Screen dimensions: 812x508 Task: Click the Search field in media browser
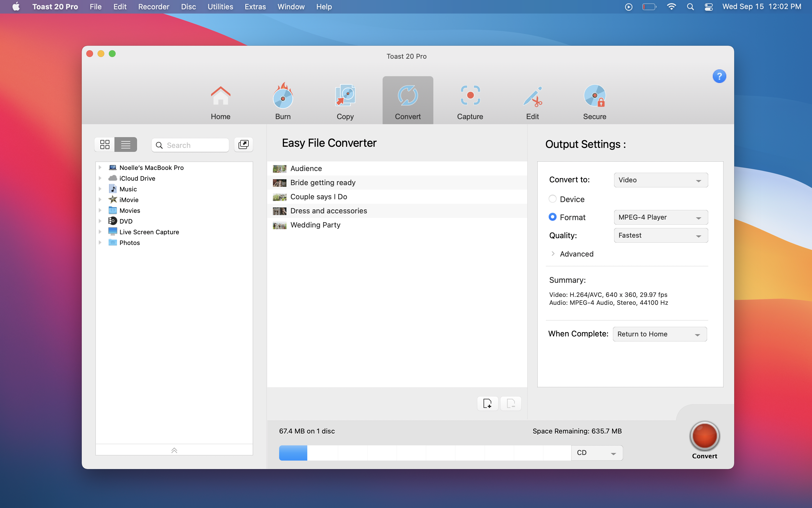190,145
